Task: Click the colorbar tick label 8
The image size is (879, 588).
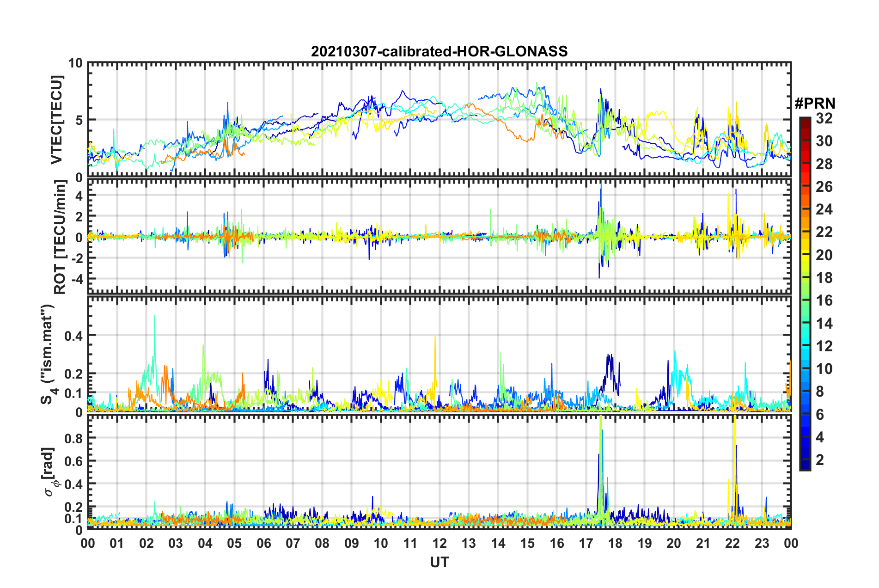Action: pos(820,392)
